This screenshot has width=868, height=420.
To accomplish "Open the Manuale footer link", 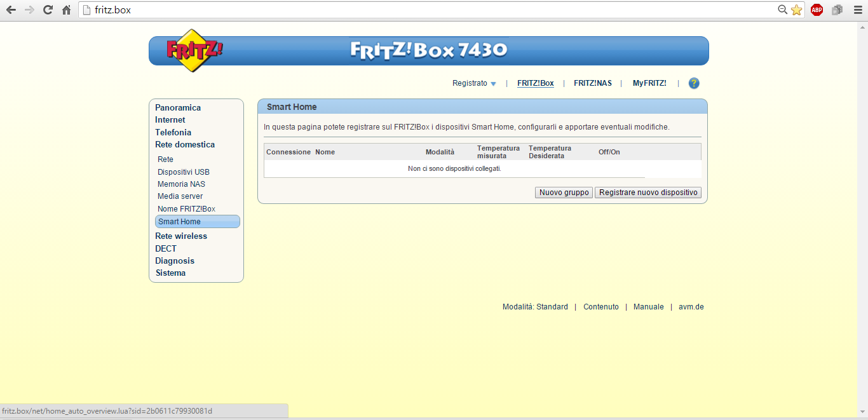I will 648,307.
